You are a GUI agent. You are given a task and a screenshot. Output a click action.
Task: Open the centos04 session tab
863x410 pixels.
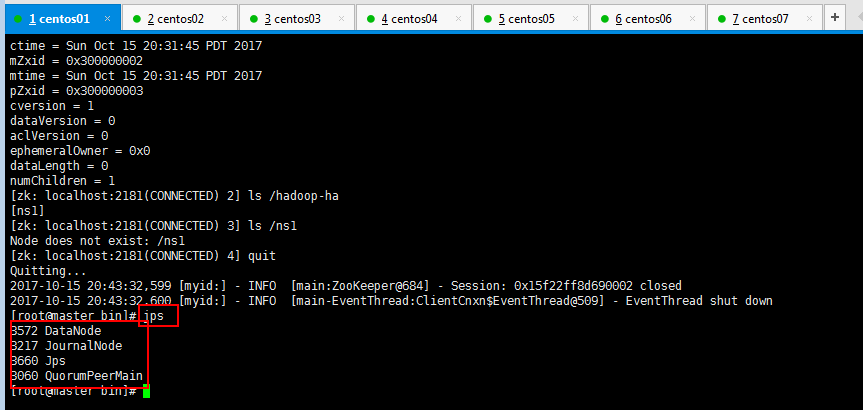coord(409,18)
